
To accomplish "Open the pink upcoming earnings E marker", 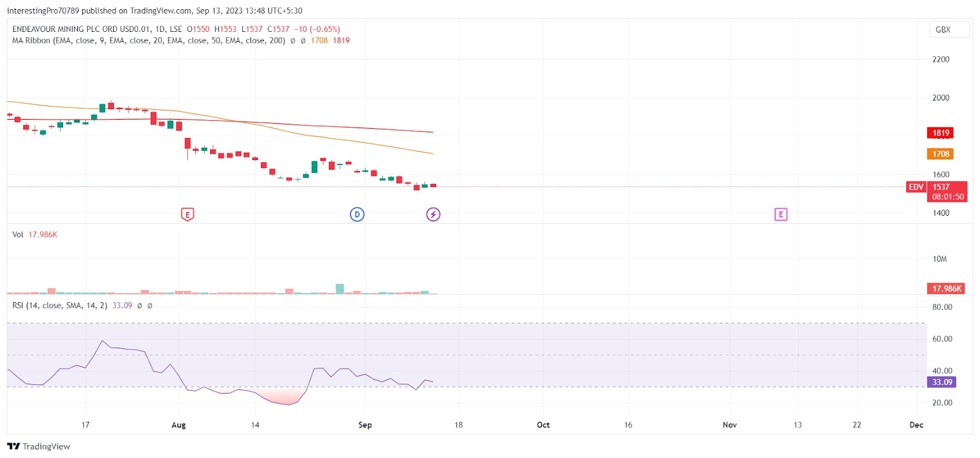I will [780, 215].
